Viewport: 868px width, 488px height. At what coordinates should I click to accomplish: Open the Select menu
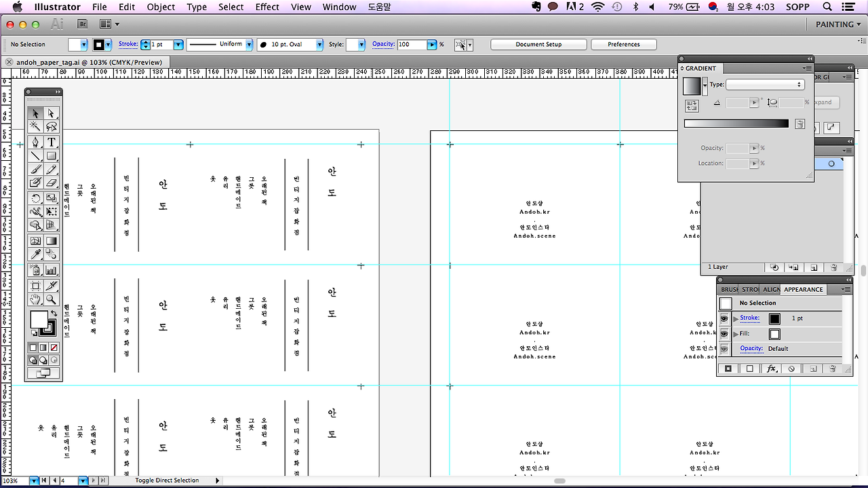(x=231, y=7)
